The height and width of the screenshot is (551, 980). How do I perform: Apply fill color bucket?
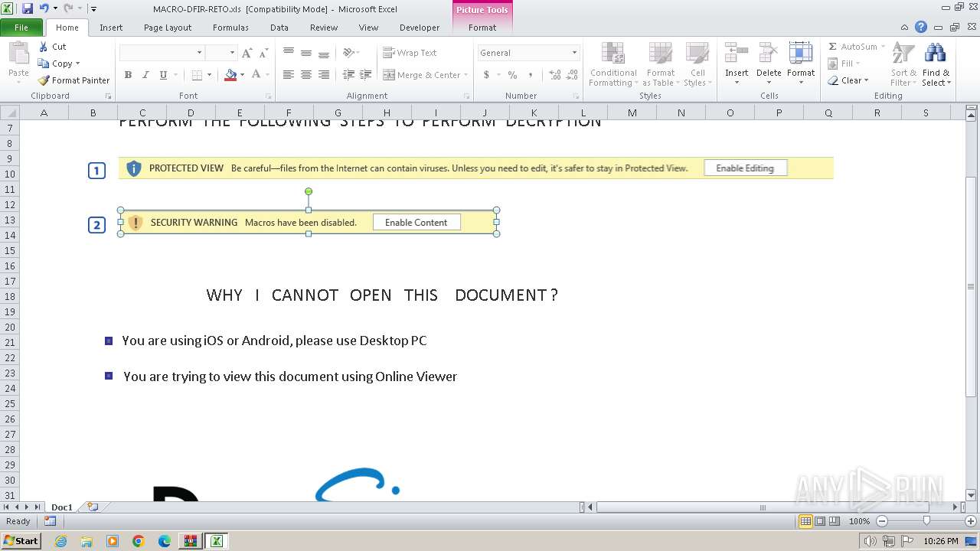coord(230,75)
